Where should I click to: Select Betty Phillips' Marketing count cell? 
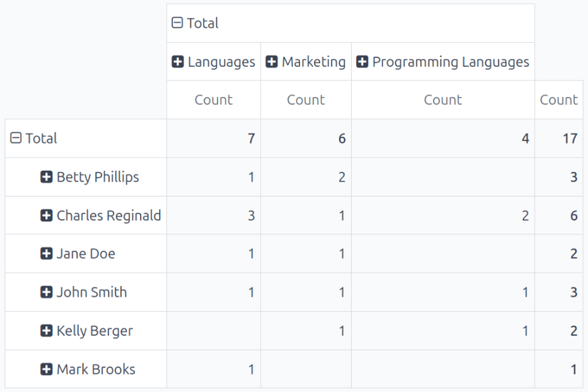point(306,177)
